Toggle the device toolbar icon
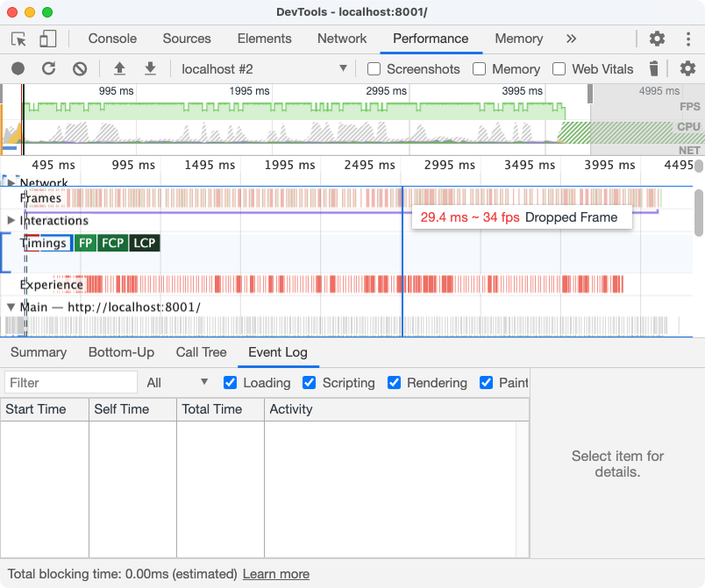This screenshot has width=705, height=588. 47,39
